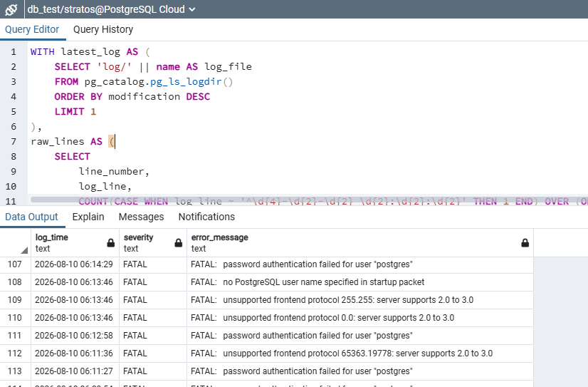
Task: Click the lock icon on severity column
Action: [x=179, y=243]
